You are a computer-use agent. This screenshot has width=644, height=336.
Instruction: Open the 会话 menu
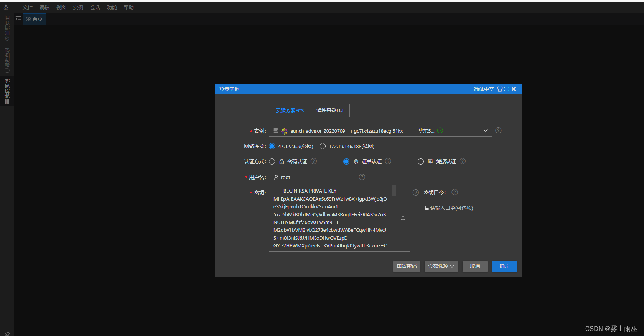pyautogui.click(x=95, y=7)
